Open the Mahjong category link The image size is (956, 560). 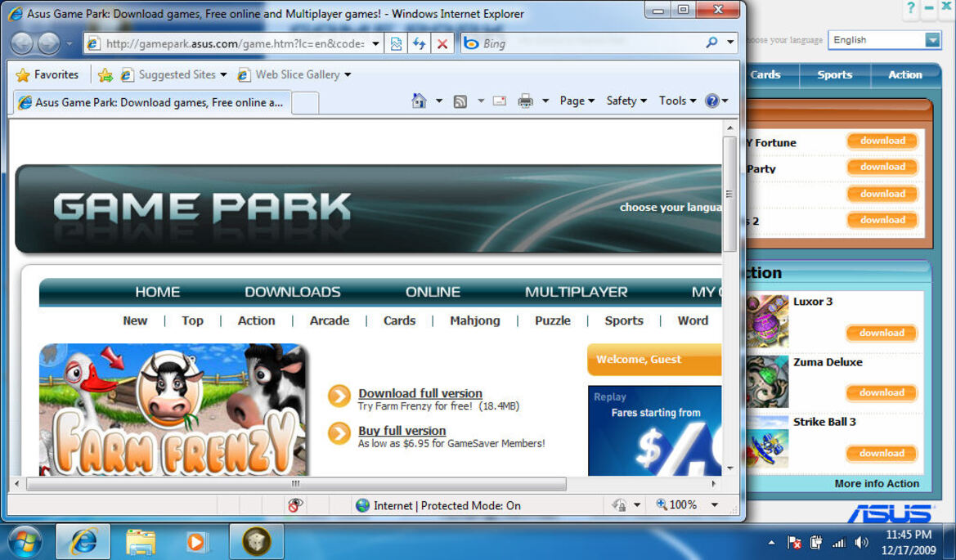(475, 320)
